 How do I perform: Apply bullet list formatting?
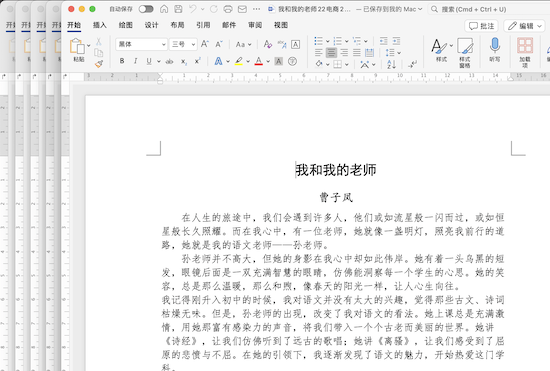coord(318,41)
